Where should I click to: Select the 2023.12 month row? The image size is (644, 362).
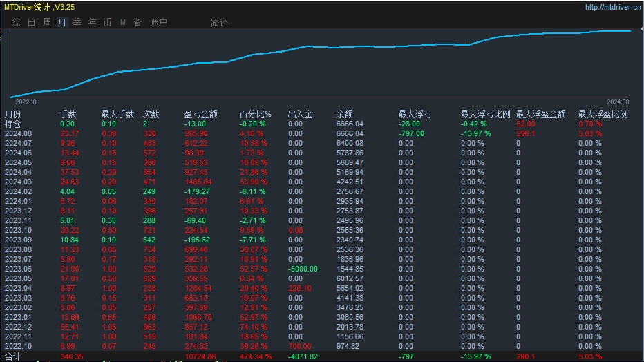(x=18, y=211)
